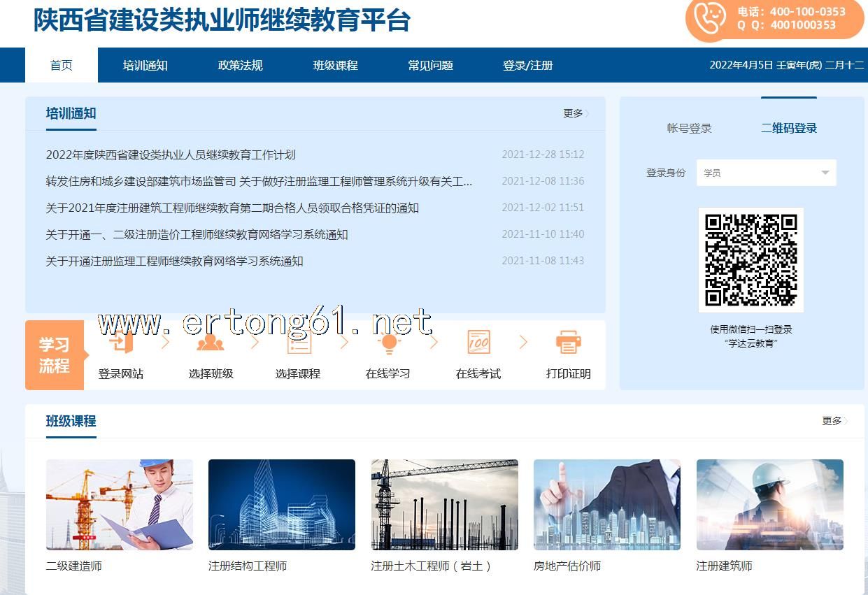Click the 在线学习 lightbulb icon
Viewport: 868px width, 595px height.
click(x=388, y=343)
